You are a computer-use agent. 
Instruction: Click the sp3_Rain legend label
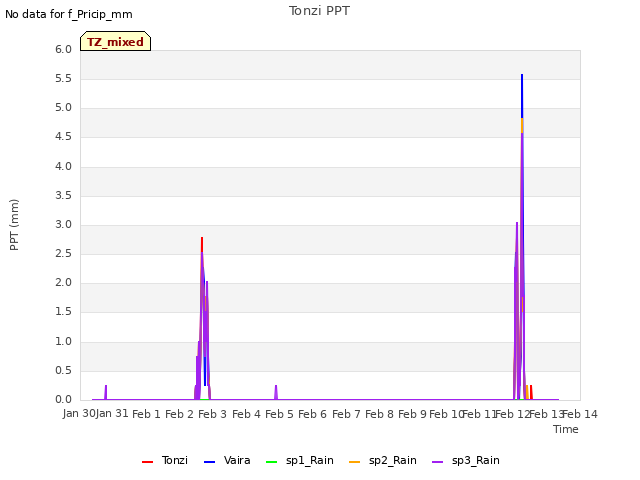point(476,460)
